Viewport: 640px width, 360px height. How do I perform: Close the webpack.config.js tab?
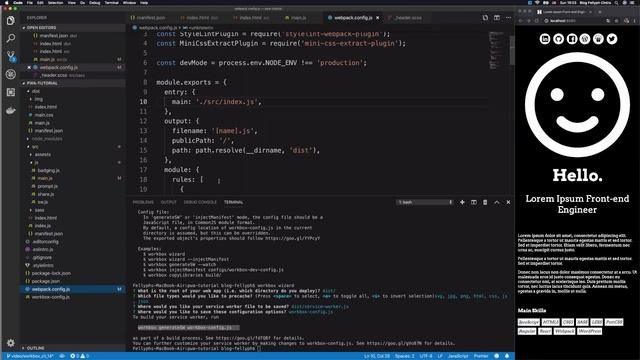coord(378,18)
